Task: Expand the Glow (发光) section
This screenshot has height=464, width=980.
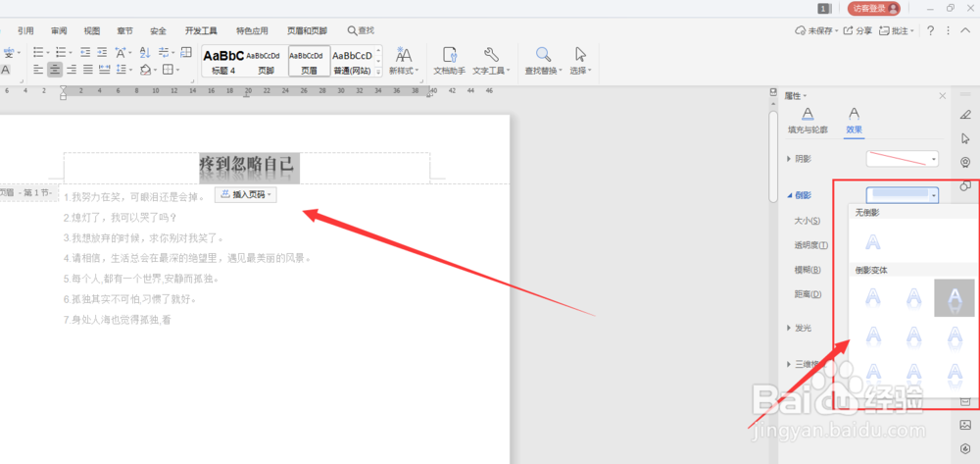Action: (789, 328)
